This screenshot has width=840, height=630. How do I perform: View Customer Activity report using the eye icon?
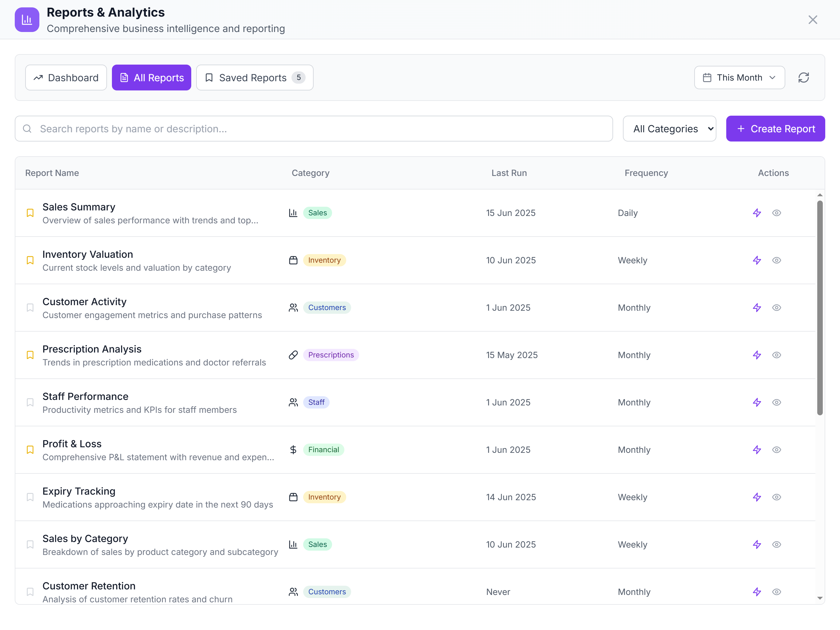point(776,308)
